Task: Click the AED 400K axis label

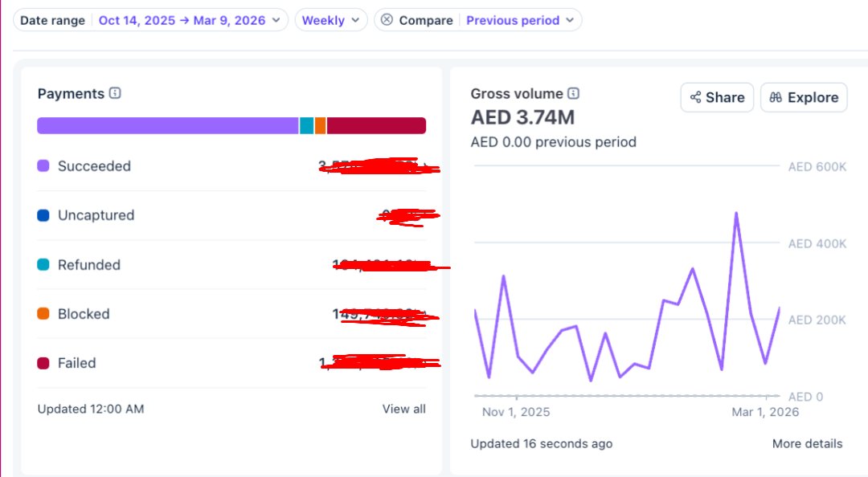Action: pos(817,244)
